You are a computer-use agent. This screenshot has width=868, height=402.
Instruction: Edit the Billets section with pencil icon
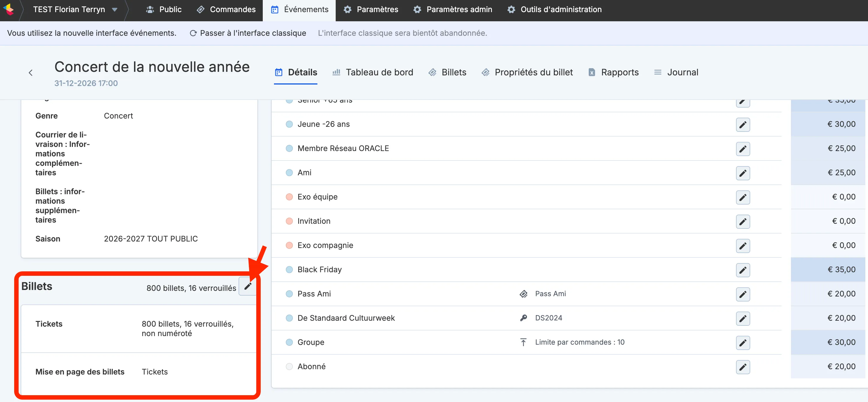[x=248, y=286]
